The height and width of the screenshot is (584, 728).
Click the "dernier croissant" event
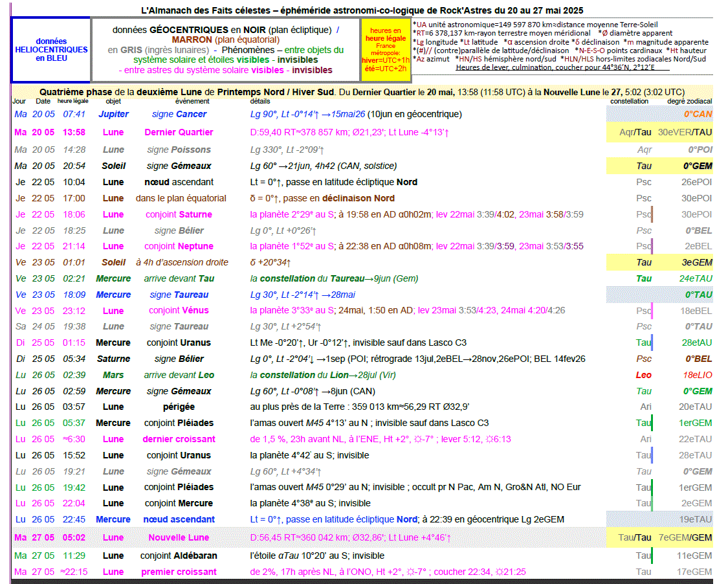click(179, 439)
